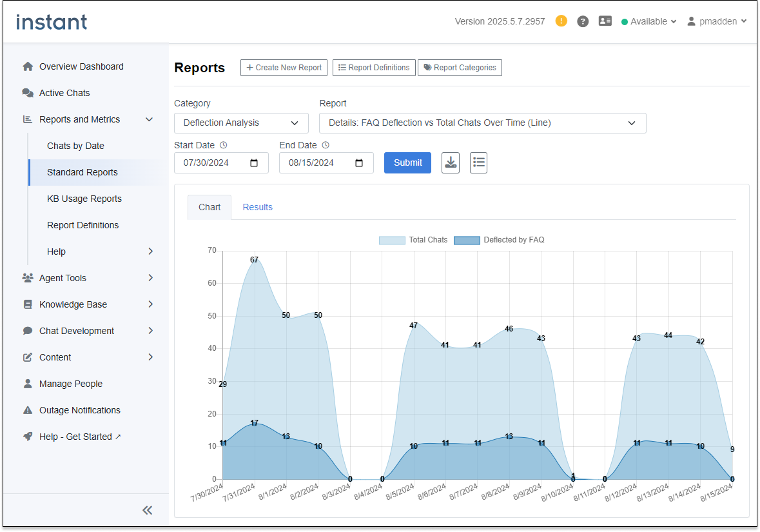This screenshot has width=760, height=532.
Task: Open the Report dropdown selector
Action: point(483,123)
